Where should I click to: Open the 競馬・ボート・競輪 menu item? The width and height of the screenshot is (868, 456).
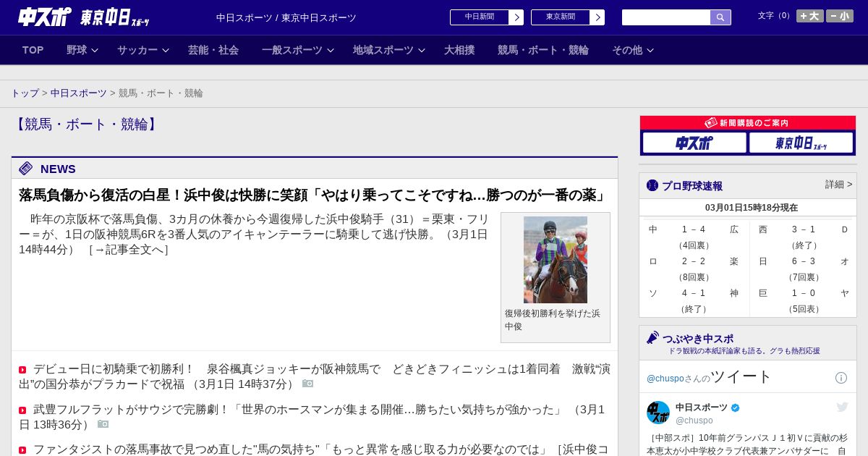point(543,50)
